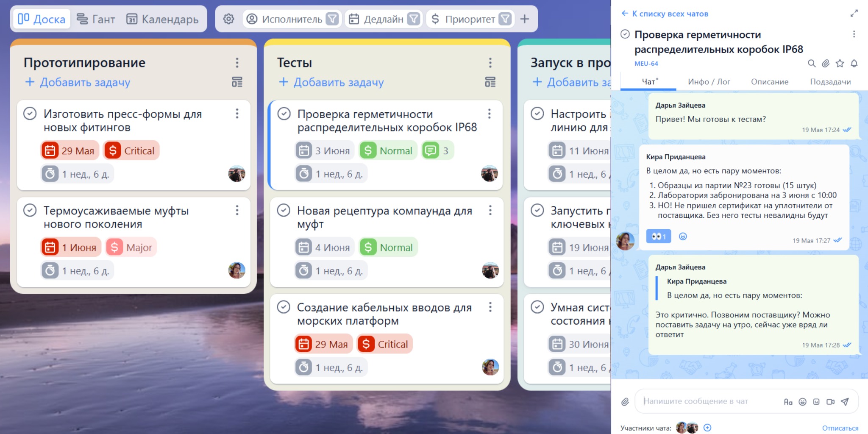
Task: Start video recording in chat
Action: pos(831,402)
